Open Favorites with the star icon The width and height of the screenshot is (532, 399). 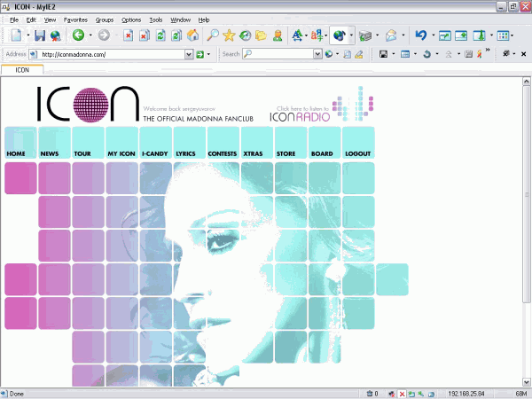[x=229, y=35]
